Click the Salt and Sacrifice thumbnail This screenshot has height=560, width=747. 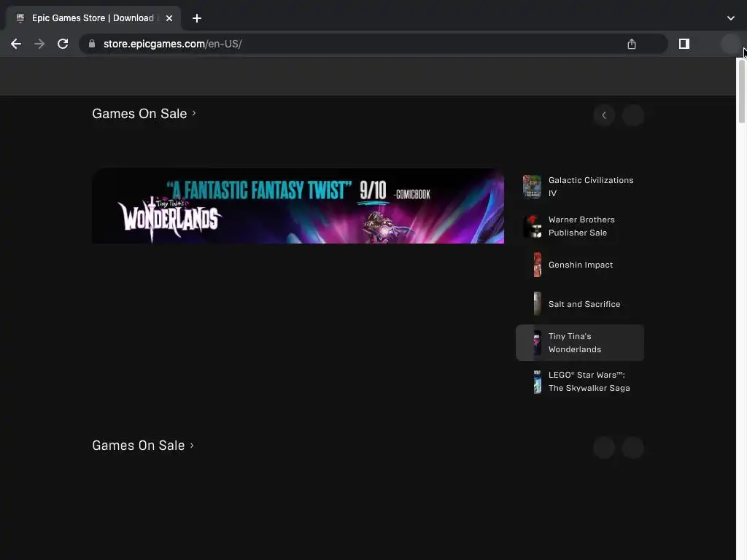(x=538, y=304)
